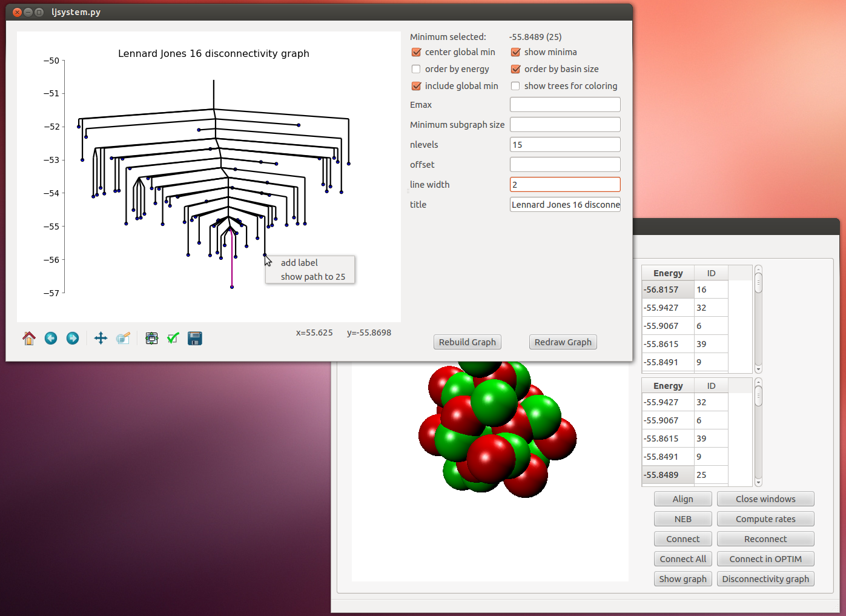Choose 'show path to 25' menu entry
The width and height of the screenshot is (846, 616).
point(312,277)
